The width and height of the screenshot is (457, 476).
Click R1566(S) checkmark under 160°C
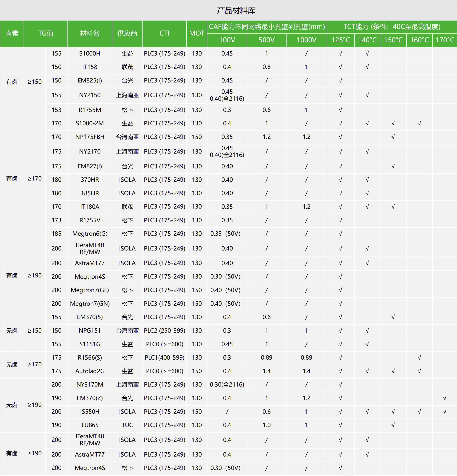tap(419, 357)
